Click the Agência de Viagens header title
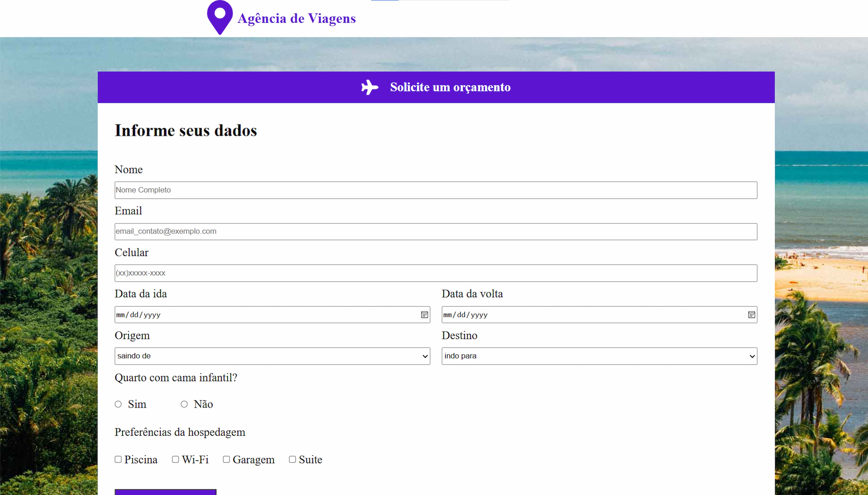868x495 pixels. [x=297, y=18]
